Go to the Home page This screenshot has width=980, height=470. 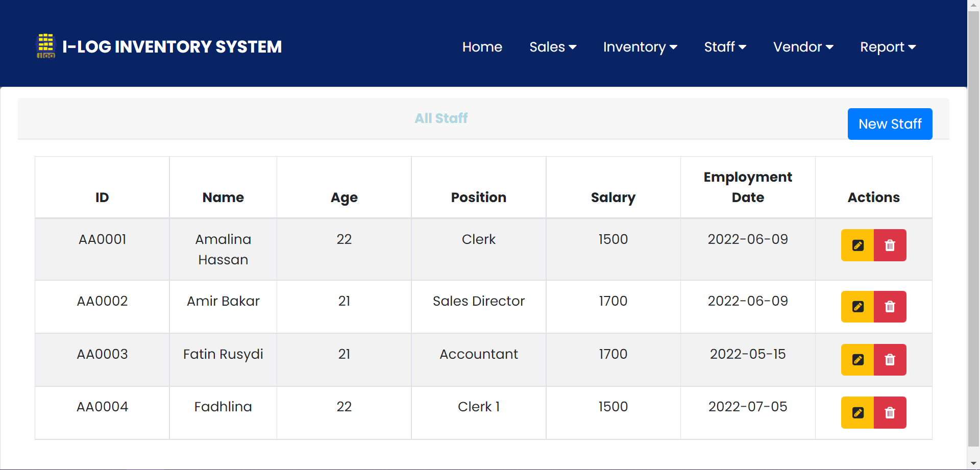[x=482, y=47]
